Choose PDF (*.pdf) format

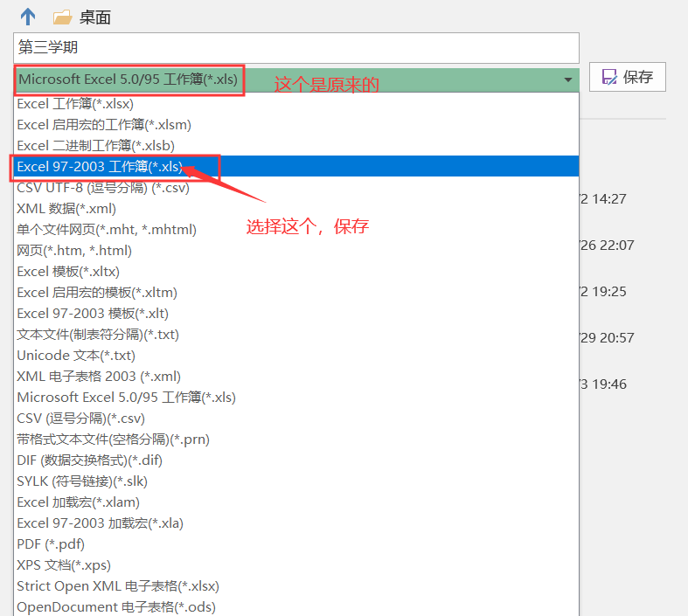click(x=296, y=544)
